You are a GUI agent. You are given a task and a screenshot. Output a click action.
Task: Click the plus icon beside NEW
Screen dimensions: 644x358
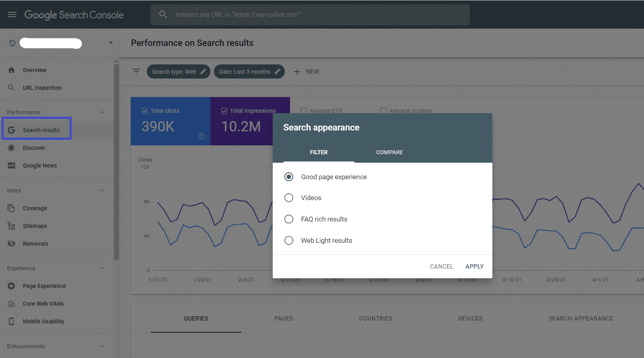(297, 72)
